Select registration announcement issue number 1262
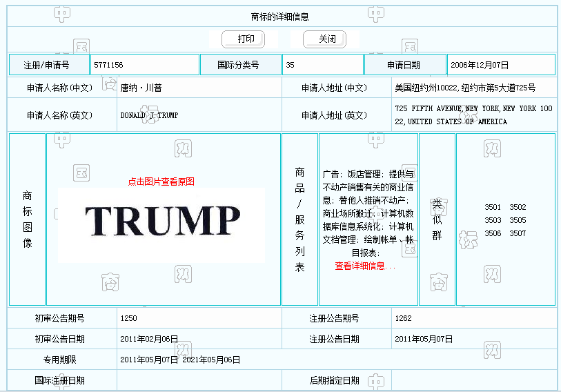561x392 pixels. click(x=404, y=319)
